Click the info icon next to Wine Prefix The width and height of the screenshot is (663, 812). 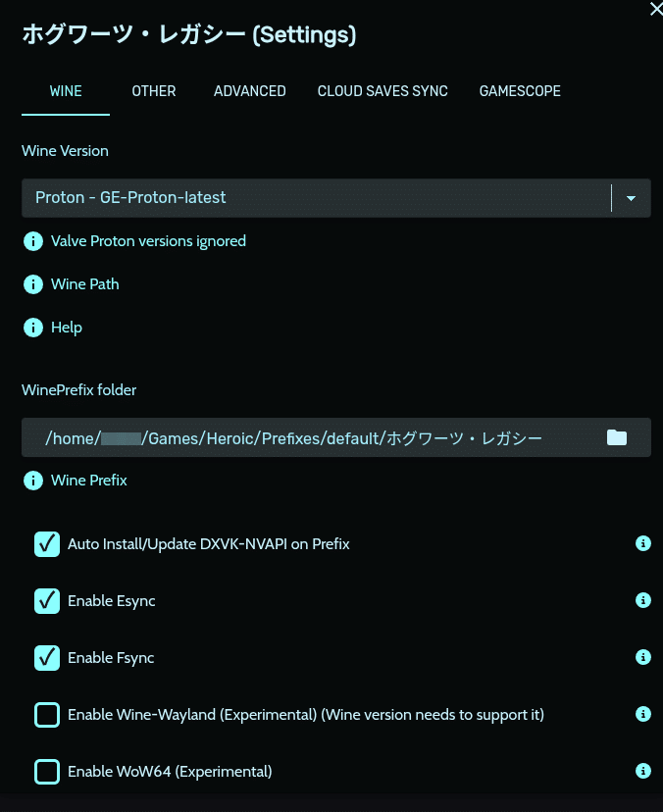(x=32, y=480)
